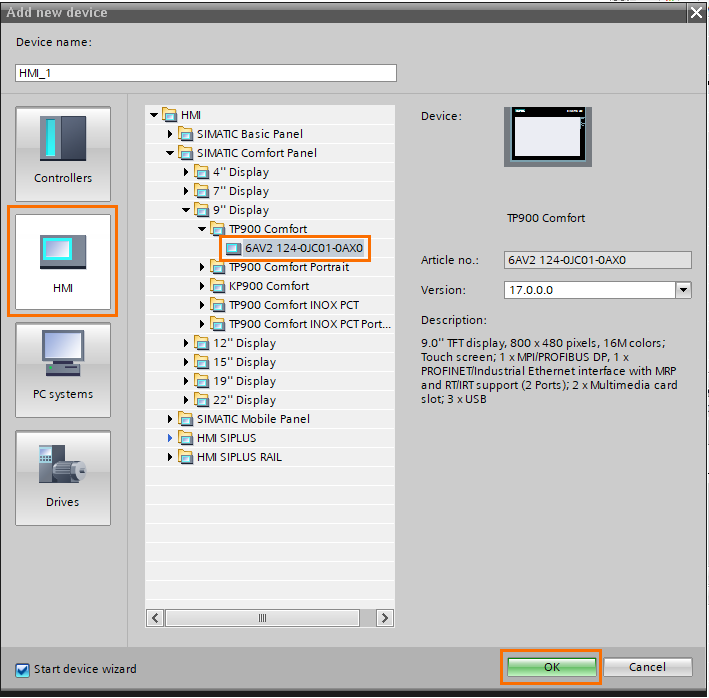Collapse the 9" Display node

click(x=186, y=210)
